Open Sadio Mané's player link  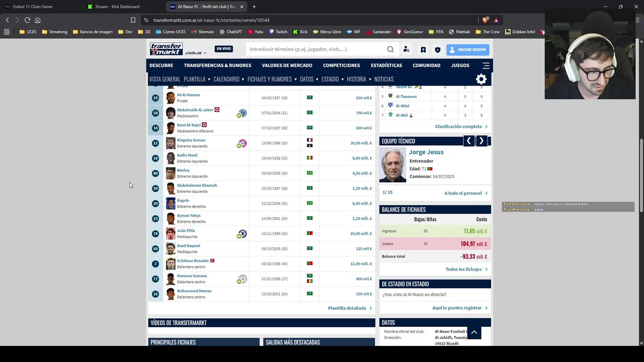coord(187,155)
